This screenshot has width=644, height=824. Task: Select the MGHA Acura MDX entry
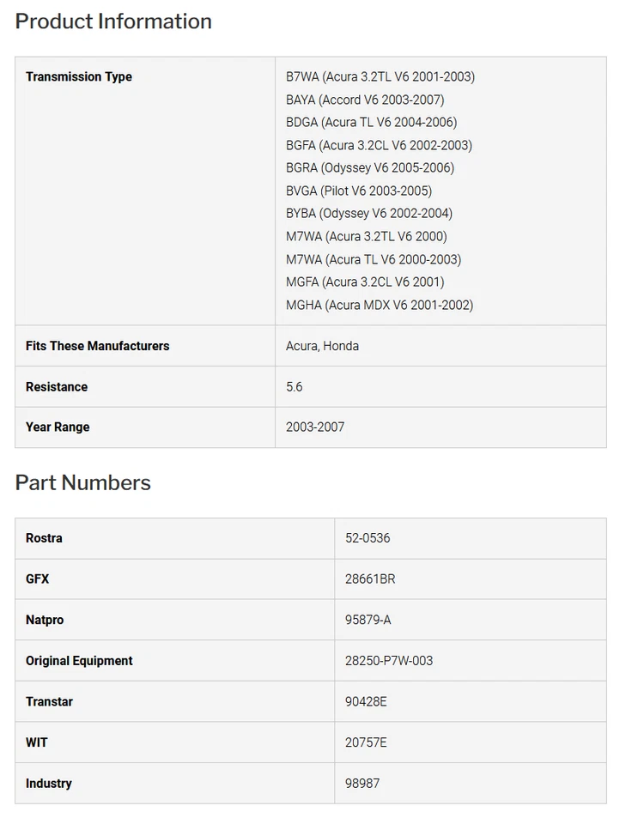click(379, 305)
